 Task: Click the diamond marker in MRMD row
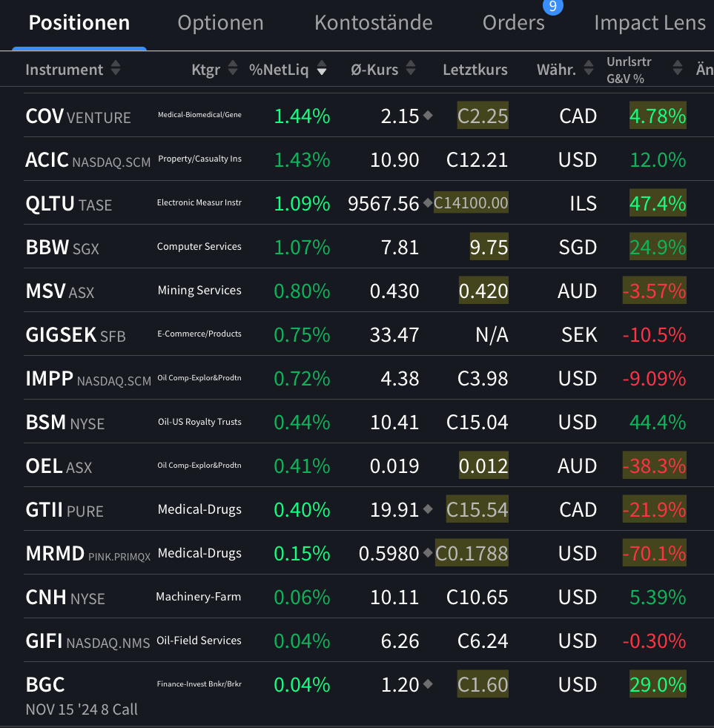pos(428,553)
